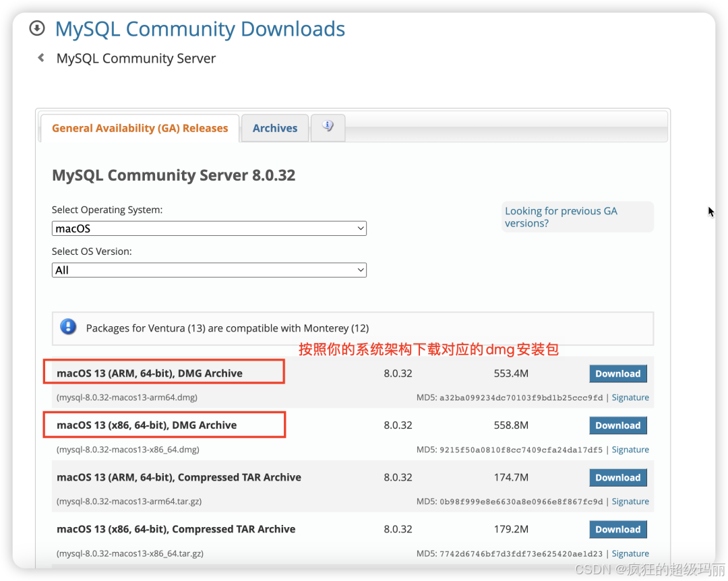Open Signature link for mysql-8.0.32-macos13-arm64.dmg
728x581 pixels.
pyautogui.click(x=630, y=398)
